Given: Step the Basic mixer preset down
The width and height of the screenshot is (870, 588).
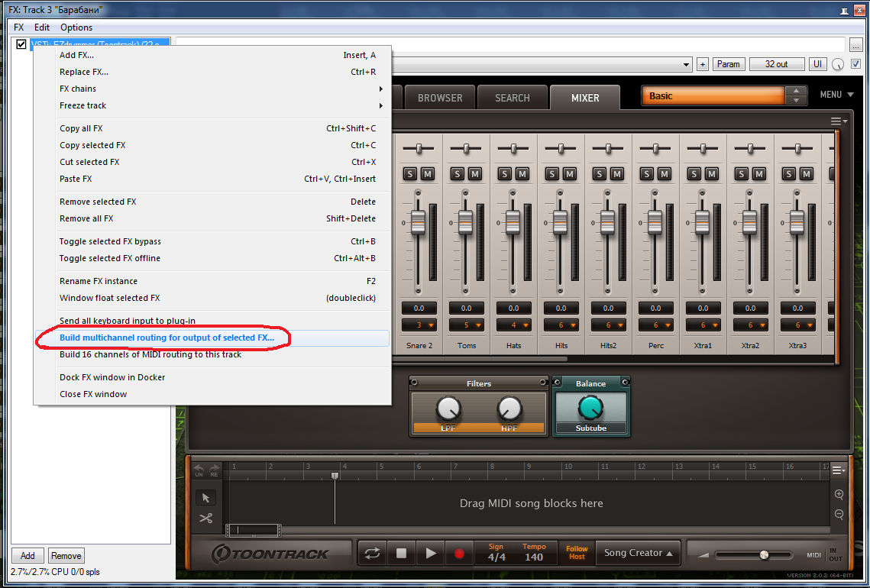Looking at the screenshot, I should [x=796, y=100].
